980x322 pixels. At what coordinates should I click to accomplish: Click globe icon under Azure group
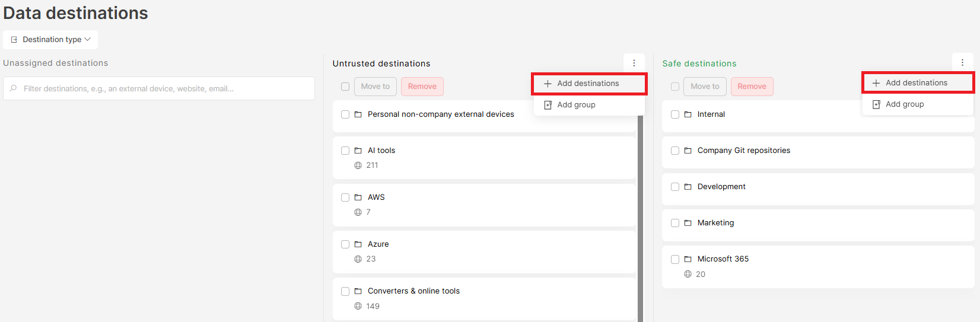click(x=358, y=259)
